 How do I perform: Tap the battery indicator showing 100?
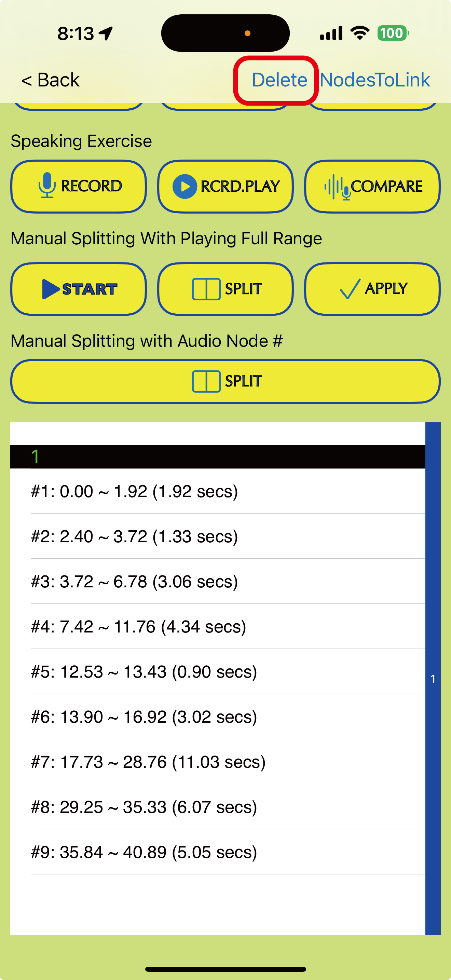pos(393,33)
